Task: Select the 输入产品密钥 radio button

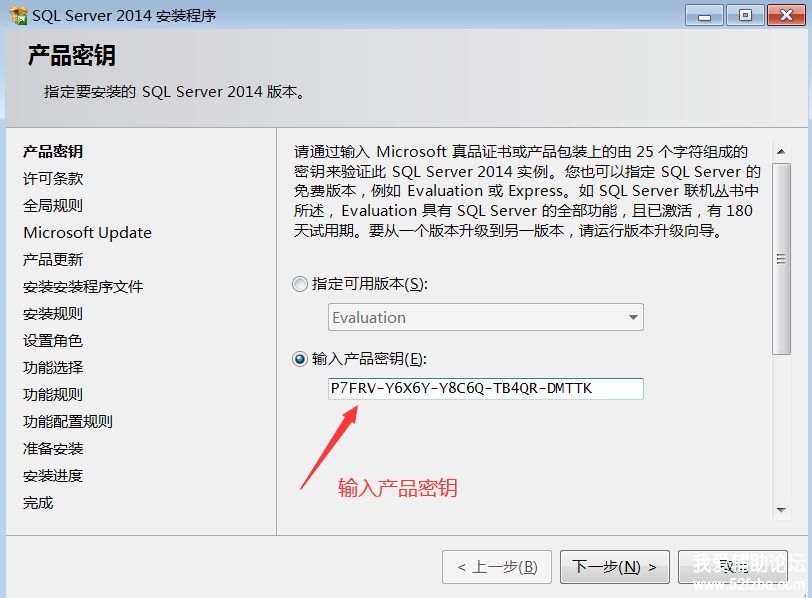Action: pyautogui.click(x=299, y=358)
